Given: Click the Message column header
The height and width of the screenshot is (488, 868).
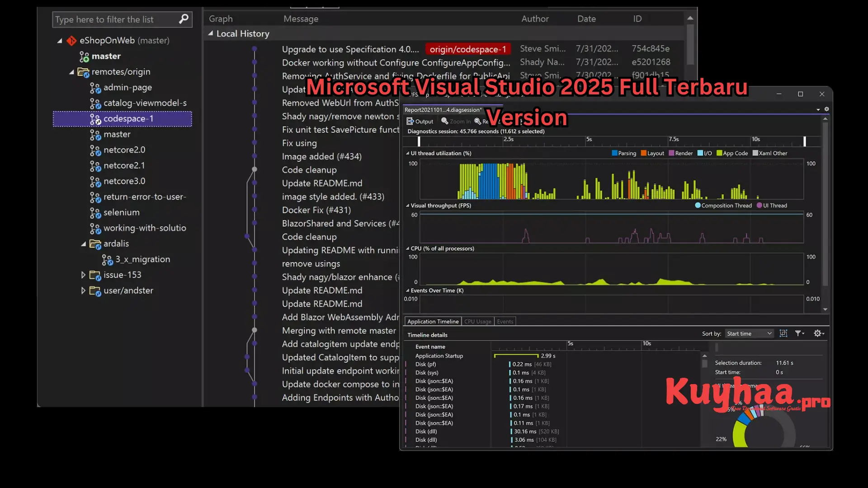Looking at the screenshot, I should (x=301, y=19).
